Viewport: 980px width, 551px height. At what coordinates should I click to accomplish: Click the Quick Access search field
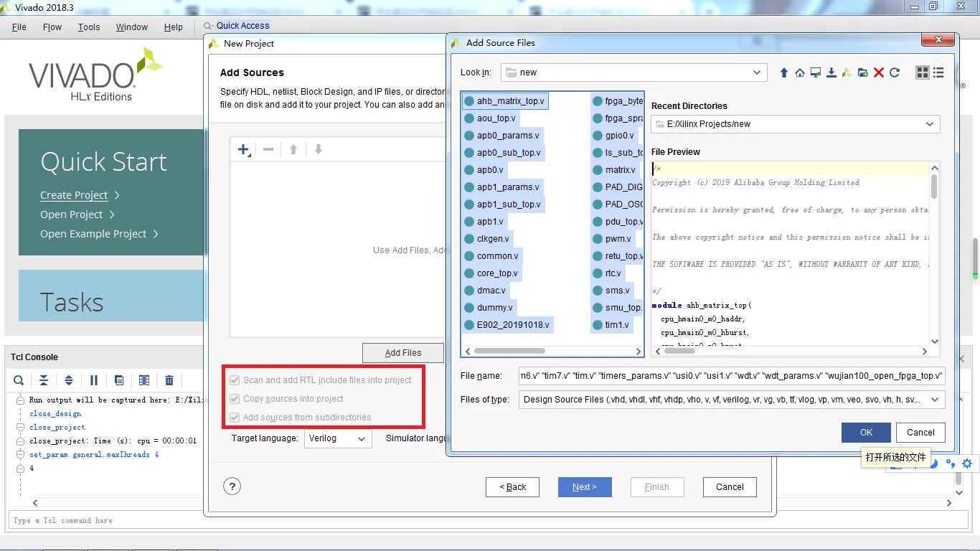tap(243, 26)
